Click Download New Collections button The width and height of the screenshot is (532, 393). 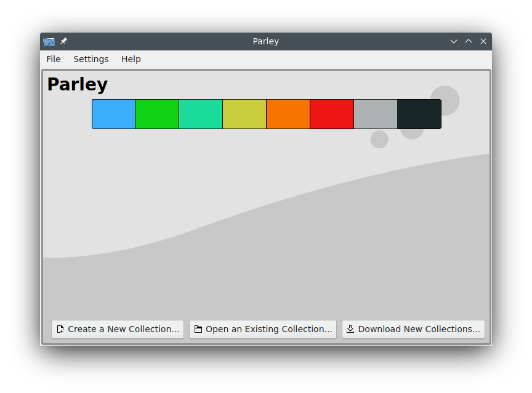(x=413, y=329)
